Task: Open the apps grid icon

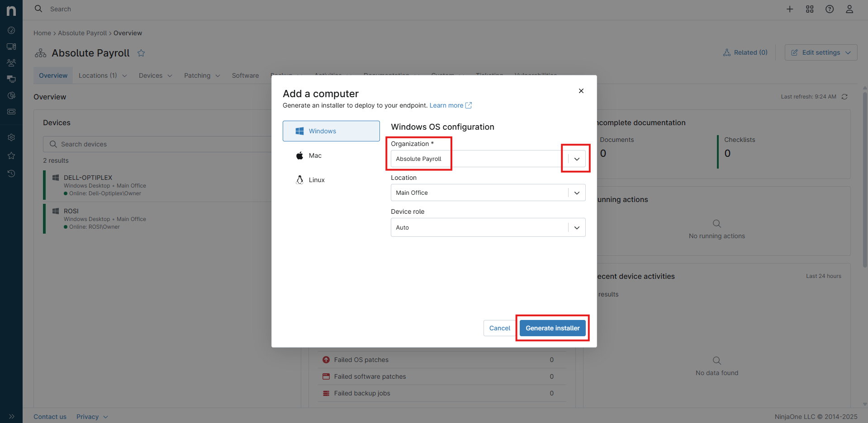Action: (x=810, y=9)
